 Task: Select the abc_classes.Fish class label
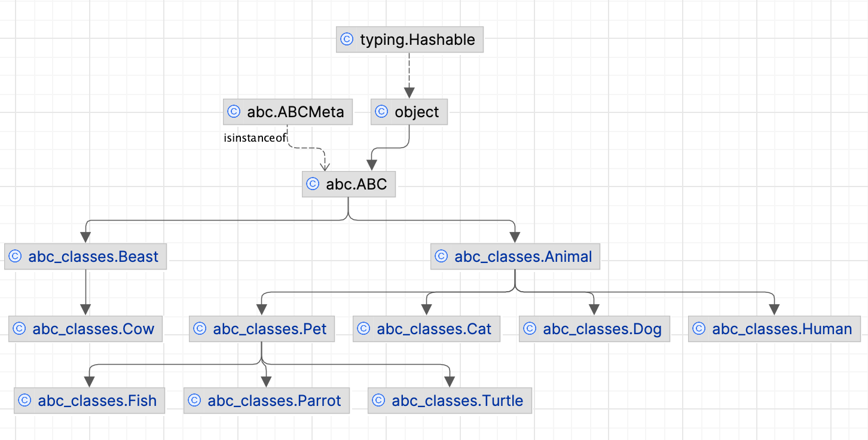point(97,401)
